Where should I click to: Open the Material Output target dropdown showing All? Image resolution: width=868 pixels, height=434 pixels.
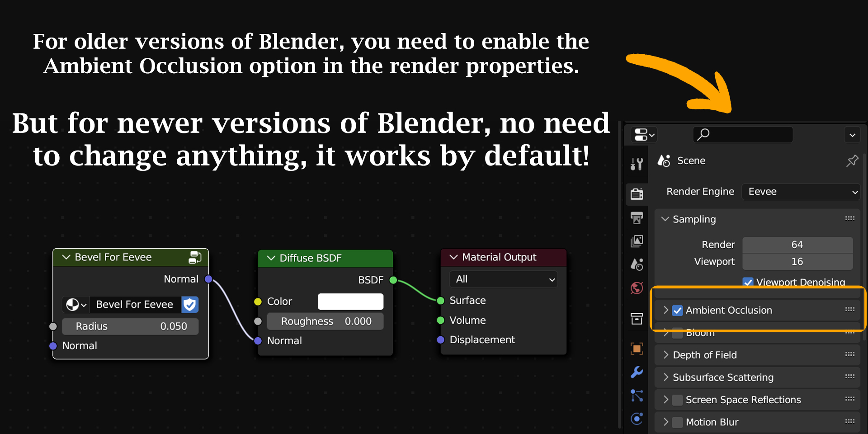[504, 279]
